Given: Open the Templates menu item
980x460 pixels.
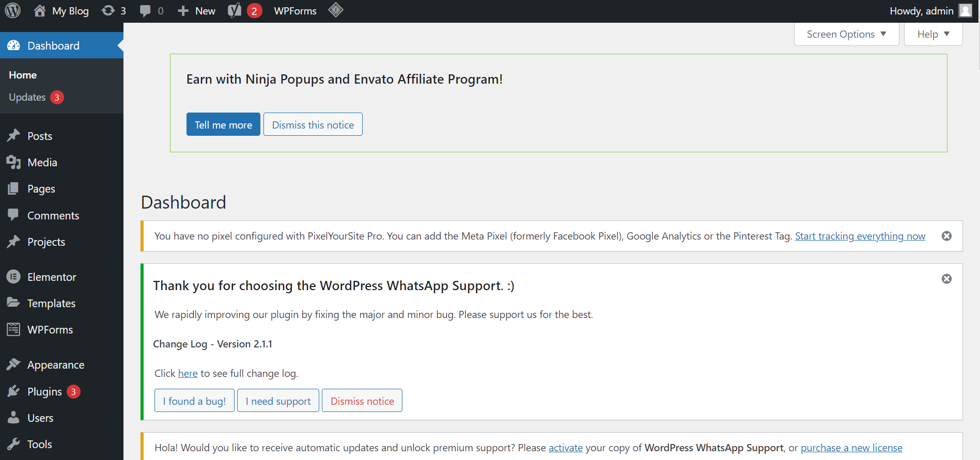Looking at the screenshot, I should point(51,303).
